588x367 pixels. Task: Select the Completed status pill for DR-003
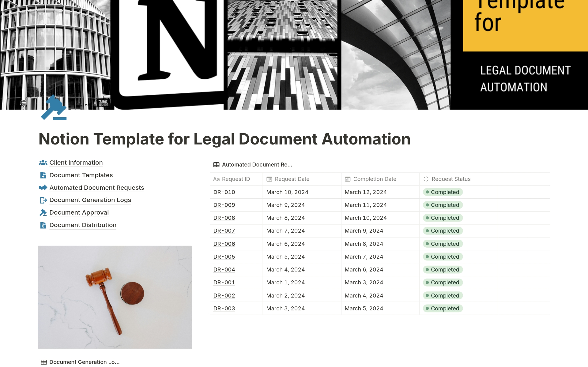tap(443, 308)
